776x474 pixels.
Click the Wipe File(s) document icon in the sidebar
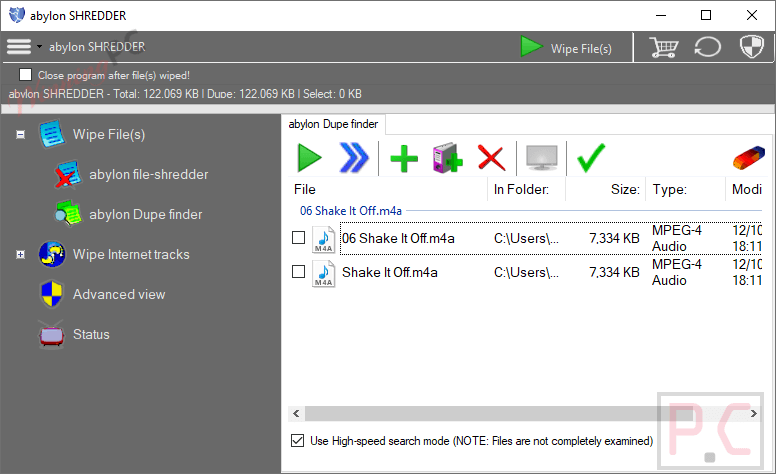(51, 134)
